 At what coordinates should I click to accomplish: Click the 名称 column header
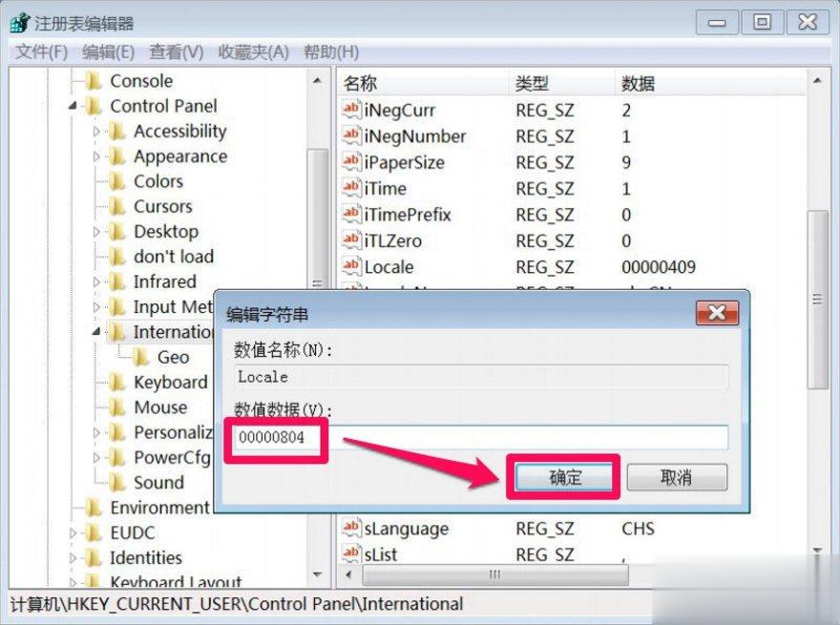[x=423, y=83]
